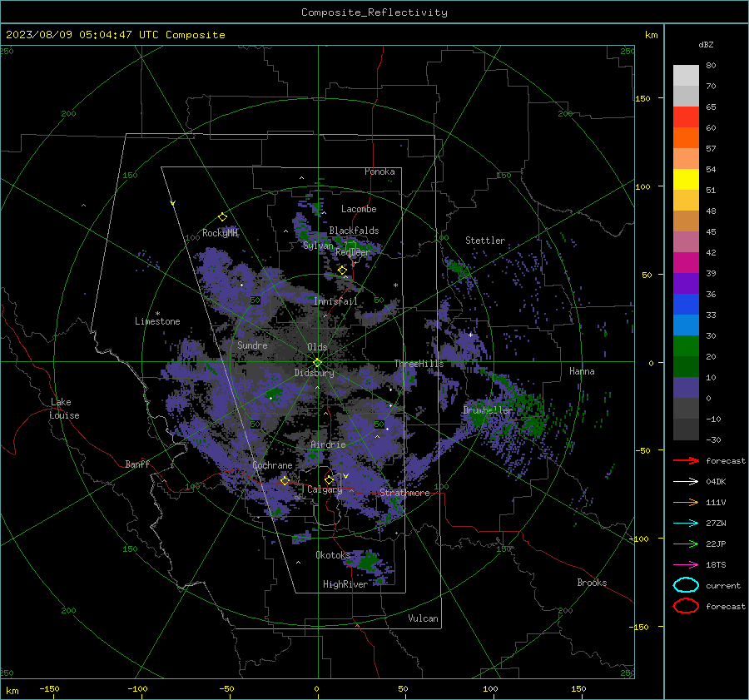Click the Limestone label
749x700 pixels.
coord(157,321)
